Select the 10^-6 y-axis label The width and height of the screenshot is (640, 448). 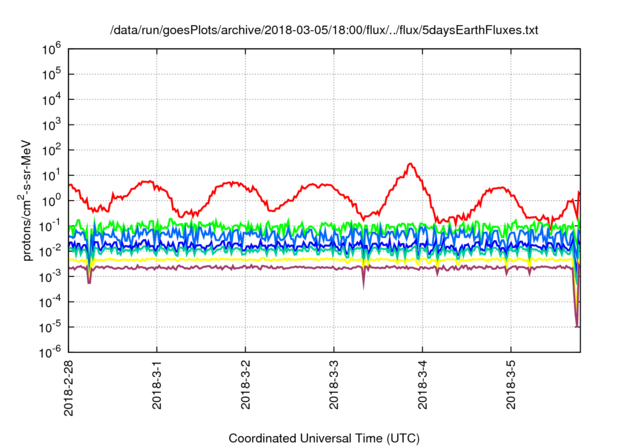click(x=51, y=352)
